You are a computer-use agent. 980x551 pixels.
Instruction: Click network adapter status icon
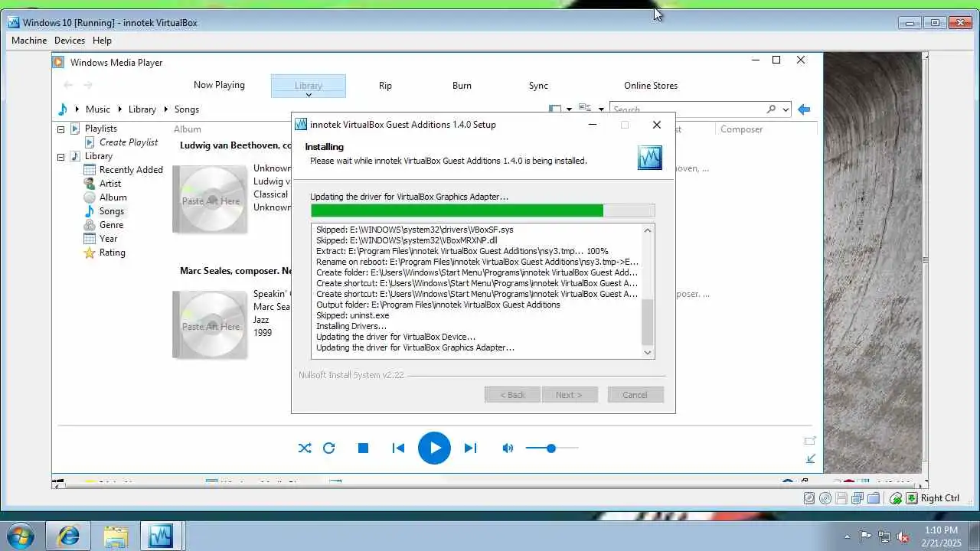point(857,498)
